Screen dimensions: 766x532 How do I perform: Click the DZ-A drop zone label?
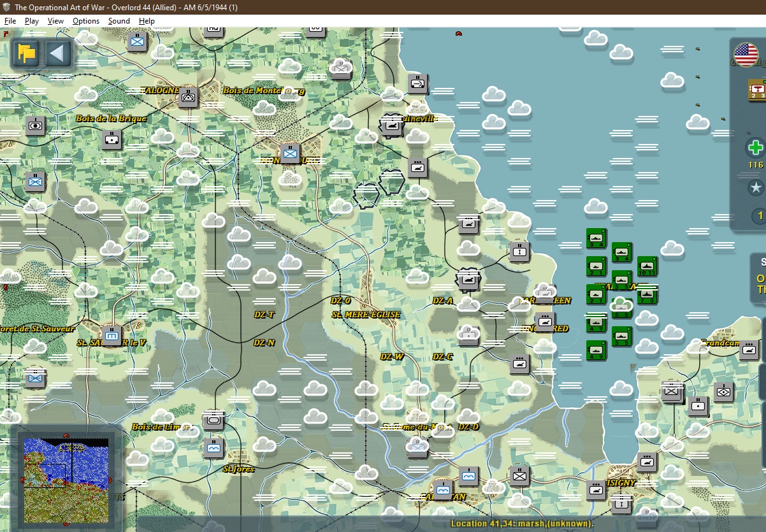(442, 301)
